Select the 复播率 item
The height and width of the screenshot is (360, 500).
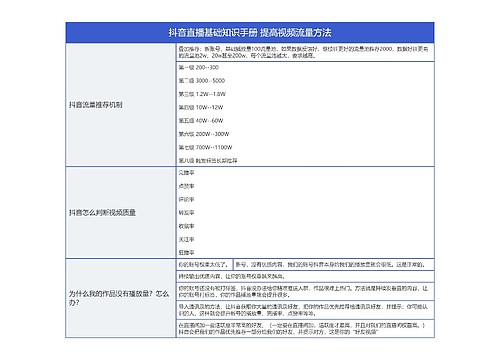[x=186, y=253]
